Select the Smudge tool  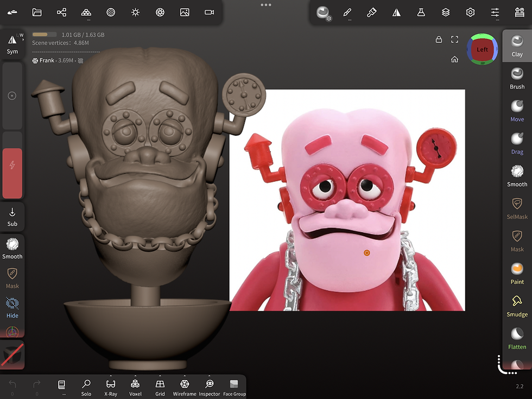517,306
